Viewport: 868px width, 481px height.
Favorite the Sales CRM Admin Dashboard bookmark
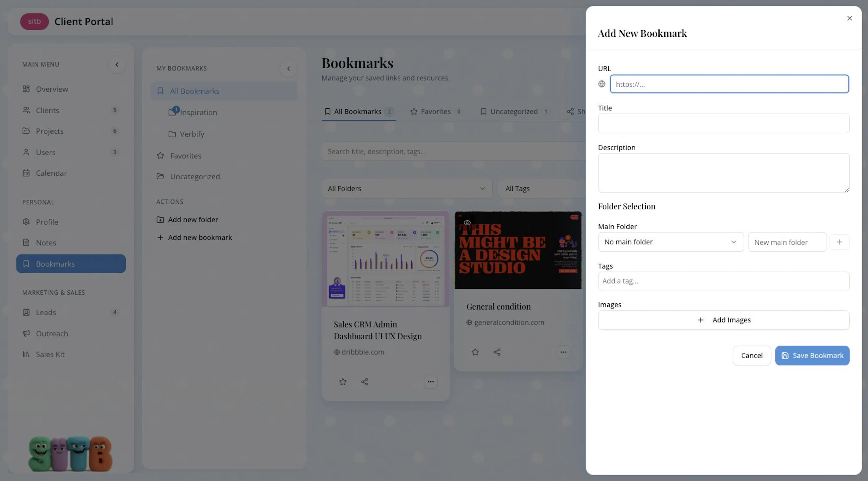(x=343, y=381)
